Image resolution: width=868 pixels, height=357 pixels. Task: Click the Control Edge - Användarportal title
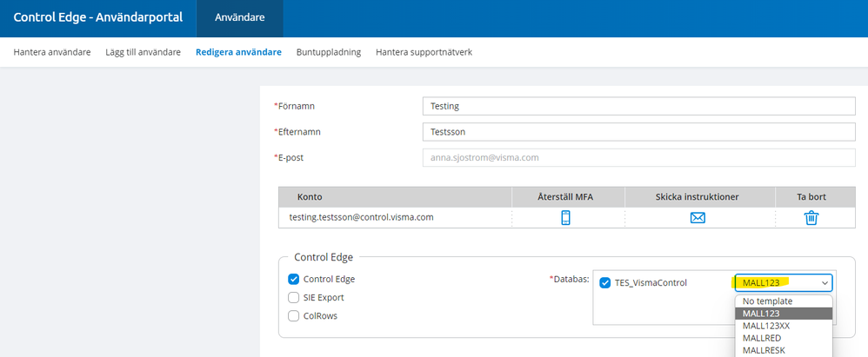[x=97, y=17]
